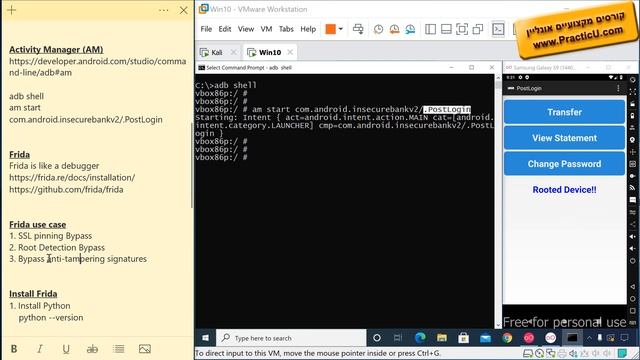Toggle bullet list in Sticky Notes

point(119,349)
